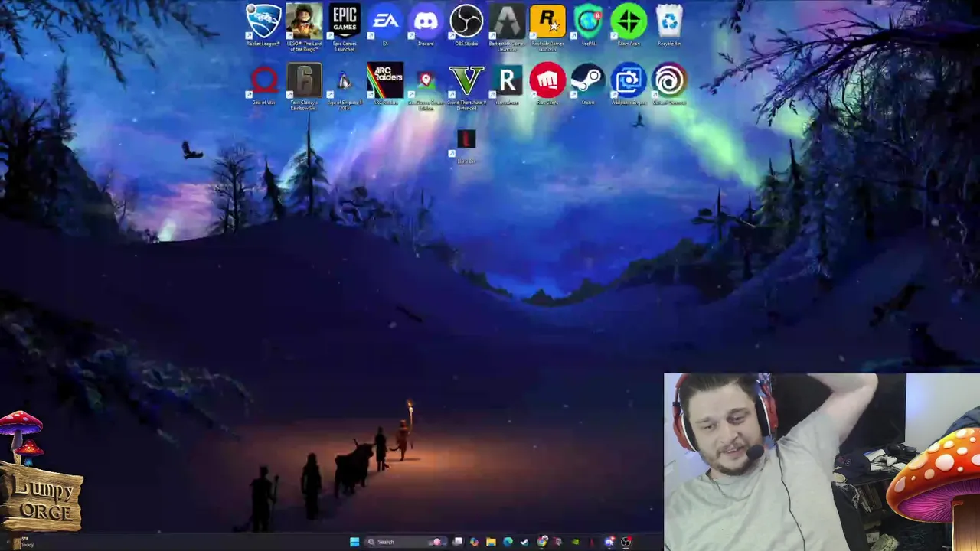Select the teal R letter game shortcut
This screenshot has width=980, height=551.
(507, 84)
